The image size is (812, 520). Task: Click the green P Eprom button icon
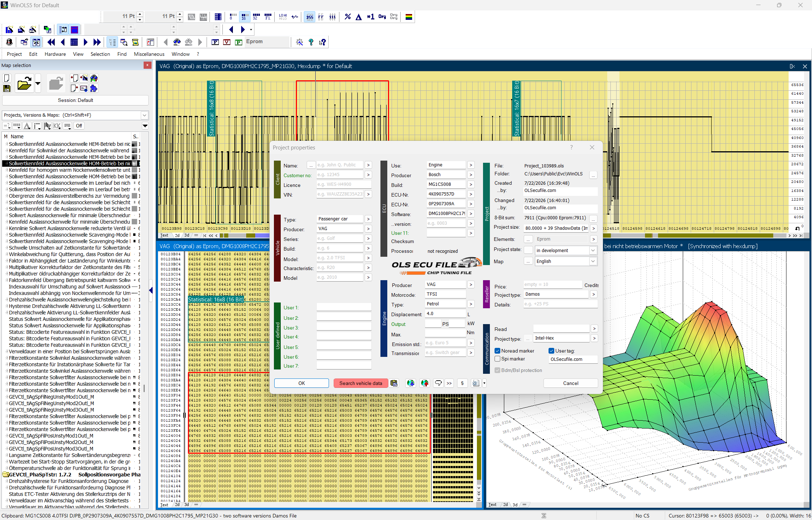(x=238, y=42)
